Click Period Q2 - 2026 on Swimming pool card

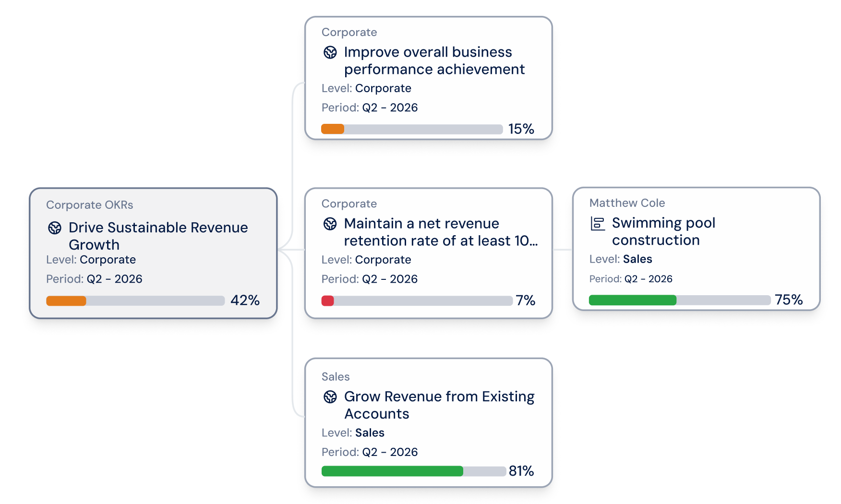click(631, 279)
